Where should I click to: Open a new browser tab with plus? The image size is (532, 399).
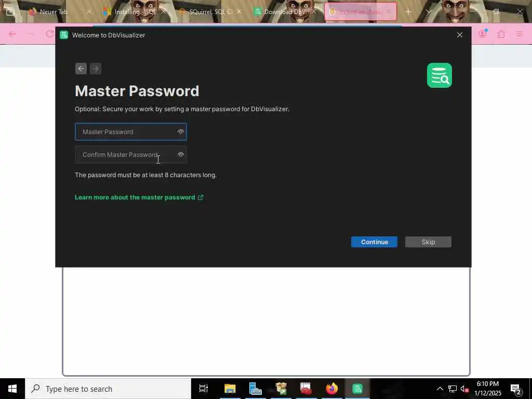click(x=408, y=12)
